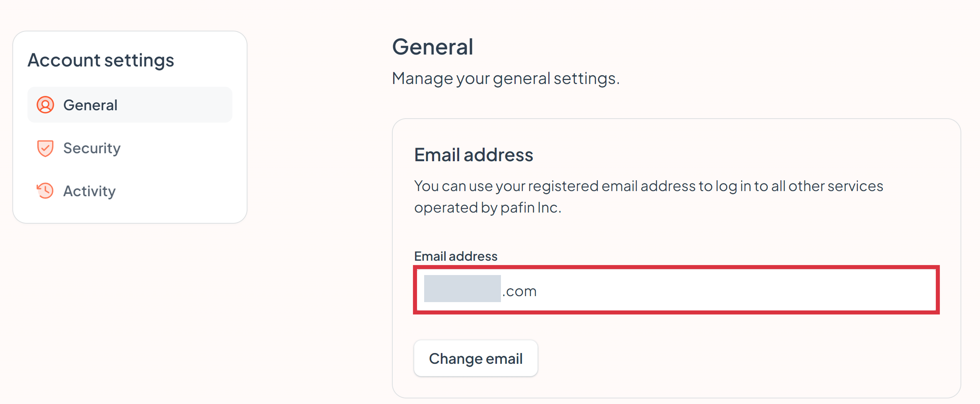This screenshot has height=404, width=980.
Task: Click "Manage your general settings." subtitle
Action: [x=506, y=78]
